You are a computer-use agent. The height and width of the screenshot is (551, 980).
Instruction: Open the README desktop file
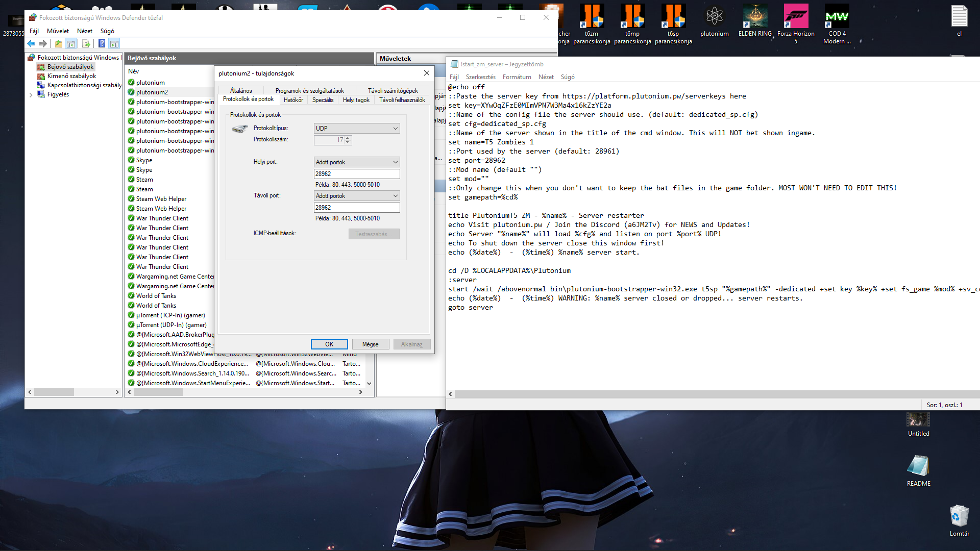click(918, 470)
